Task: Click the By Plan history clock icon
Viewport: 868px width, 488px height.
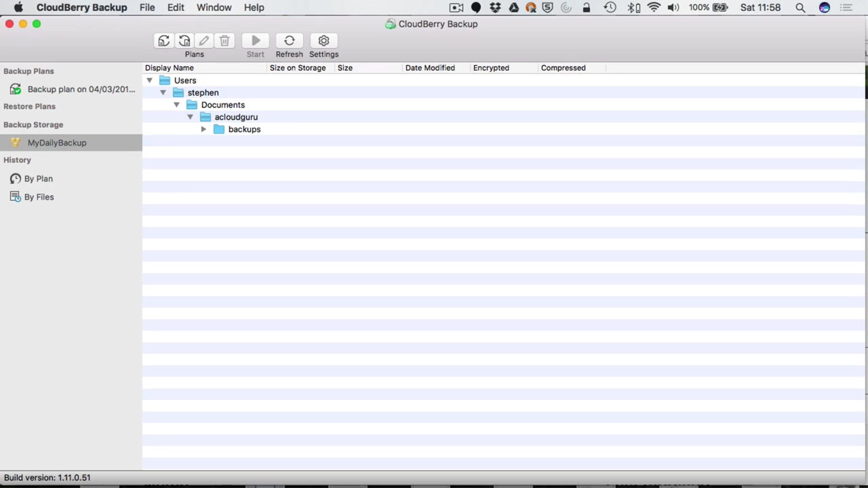Action: tap(16, 179)
